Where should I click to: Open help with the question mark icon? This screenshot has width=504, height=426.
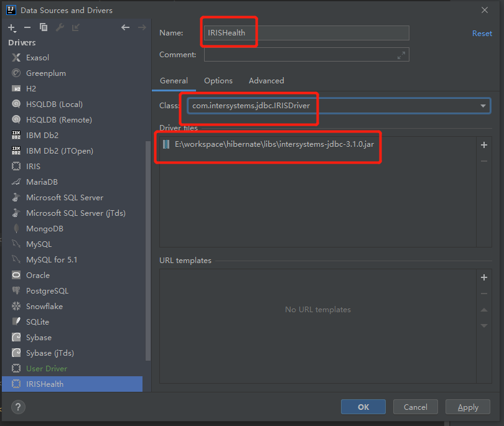18,407
